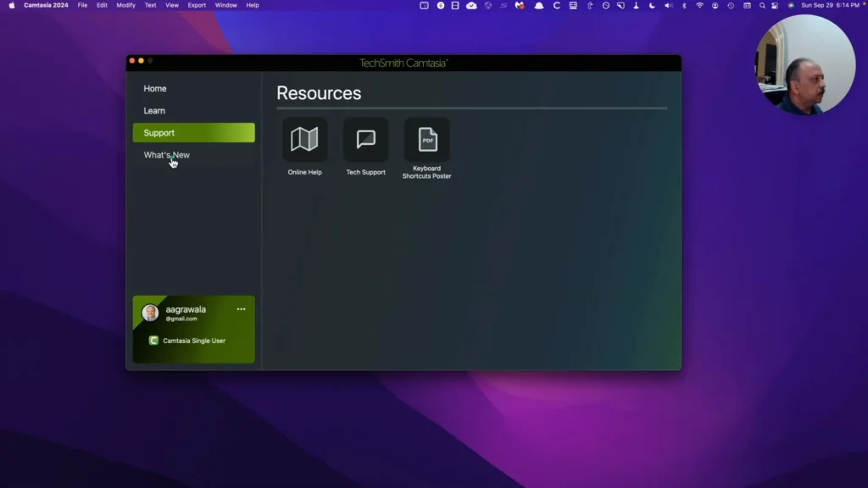Click the Camtasia Single User license text
Image resolution: width=868 pixels, height=488 pixels.
pyautogui.click(x=194, y=341)
